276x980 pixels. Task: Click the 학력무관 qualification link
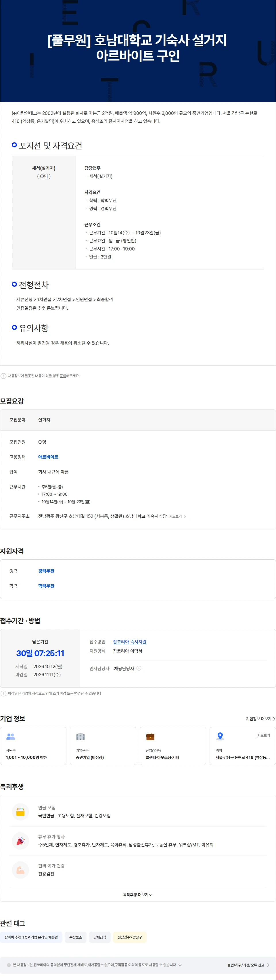point(46,586)
